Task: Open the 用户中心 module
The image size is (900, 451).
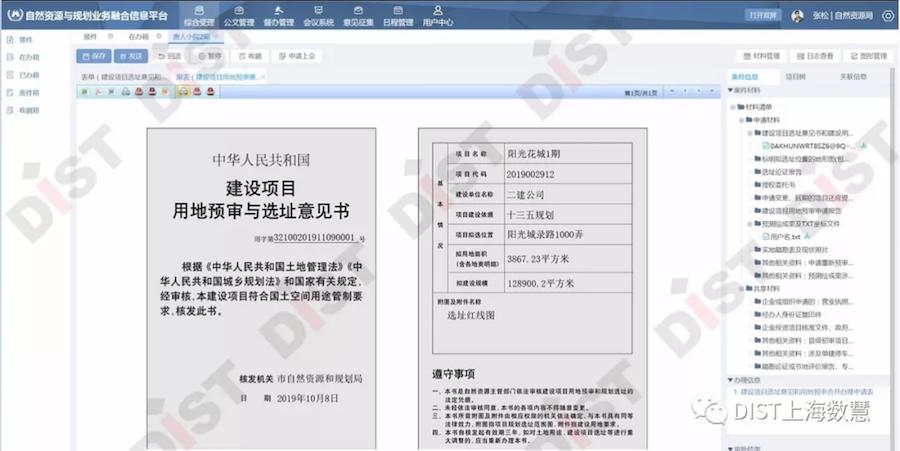Action: tap(438, 15)
